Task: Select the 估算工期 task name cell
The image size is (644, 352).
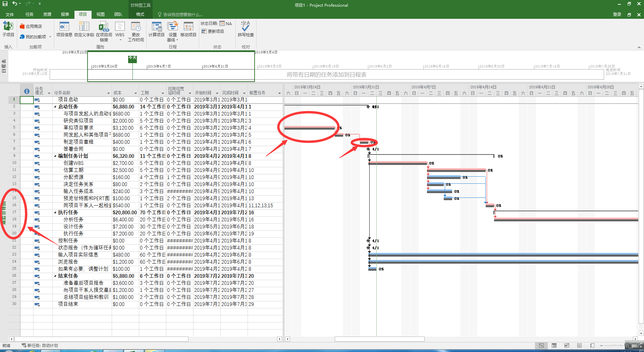Action: pyautogui.click(x=82, y=170)
